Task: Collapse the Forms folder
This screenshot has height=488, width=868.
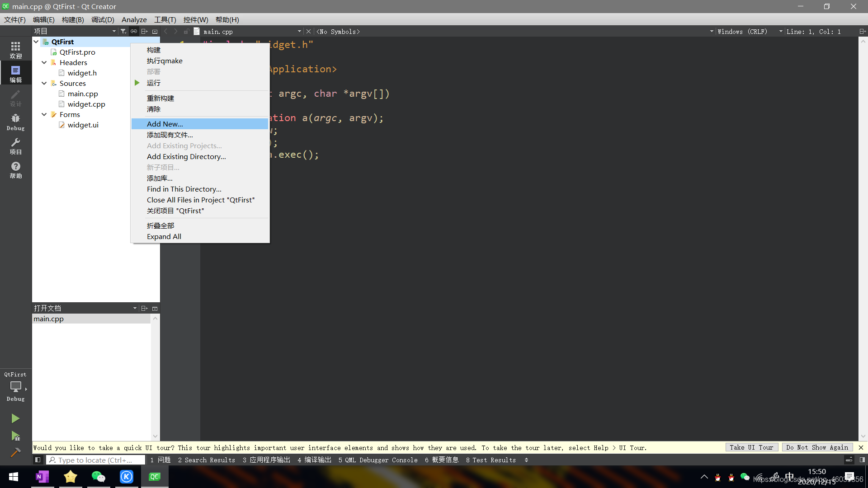Action: (x=44, y=114)
